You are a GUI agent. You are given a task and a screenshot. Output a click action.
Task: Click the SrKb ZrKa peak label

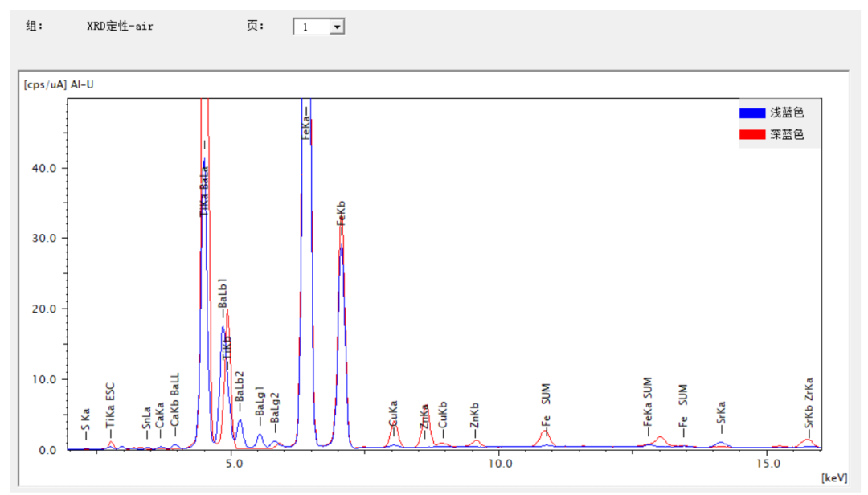pos(809,403)
